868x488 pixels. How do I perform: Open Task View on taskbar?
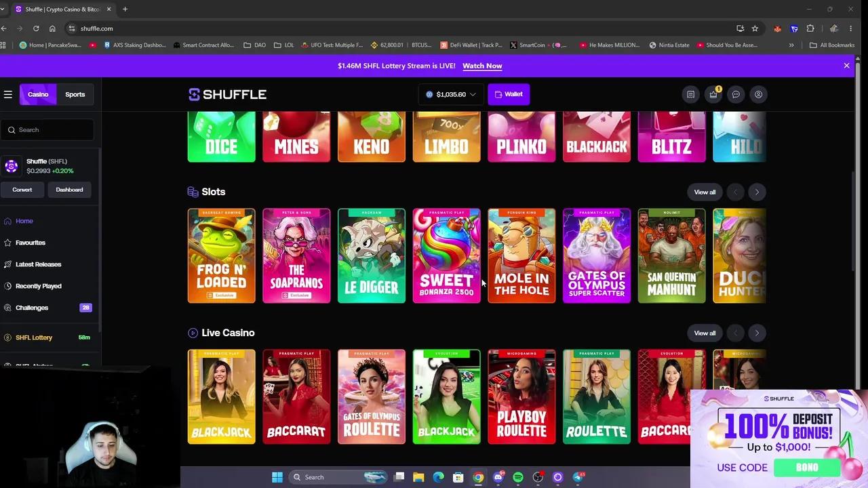[399, 477]
